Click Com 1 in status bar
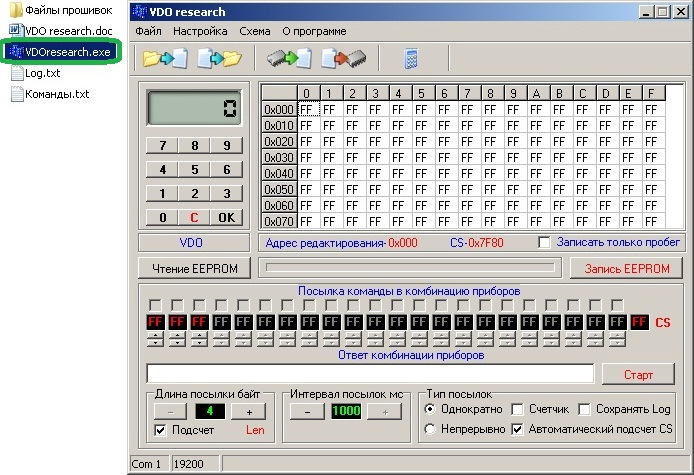The width and height of the screenshot is (694, 475). click(x=149, y=464)
